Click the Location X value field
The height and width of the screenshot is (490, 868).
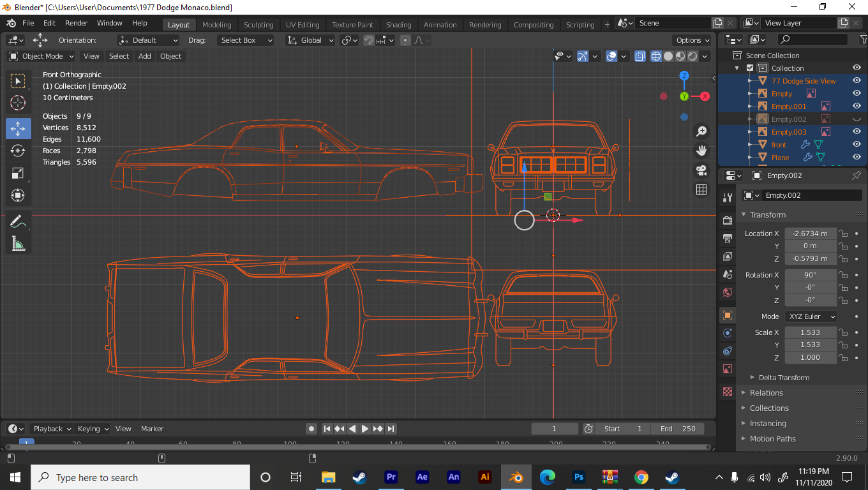pos(810,234)
